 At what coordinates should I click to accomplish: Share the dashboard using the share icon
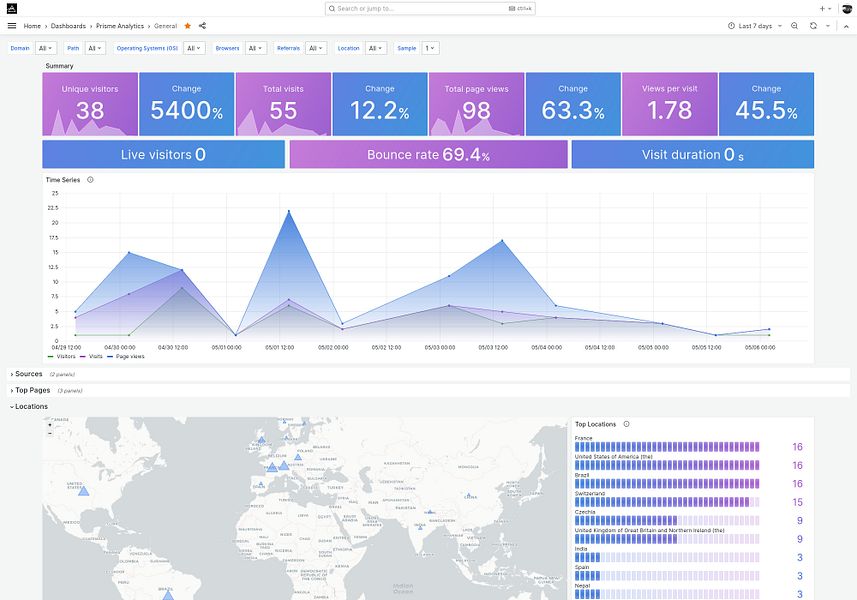(x=200, y=26)
